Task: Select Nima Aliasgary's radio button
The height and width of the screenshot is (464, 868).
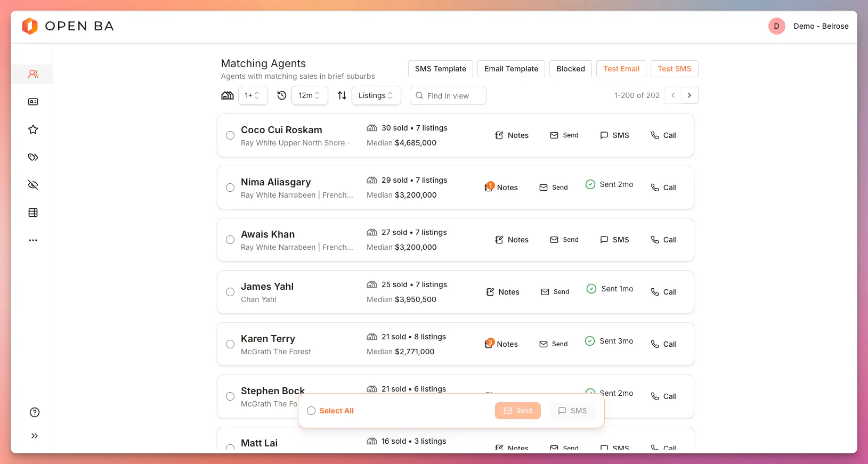Action: [230, 188]
